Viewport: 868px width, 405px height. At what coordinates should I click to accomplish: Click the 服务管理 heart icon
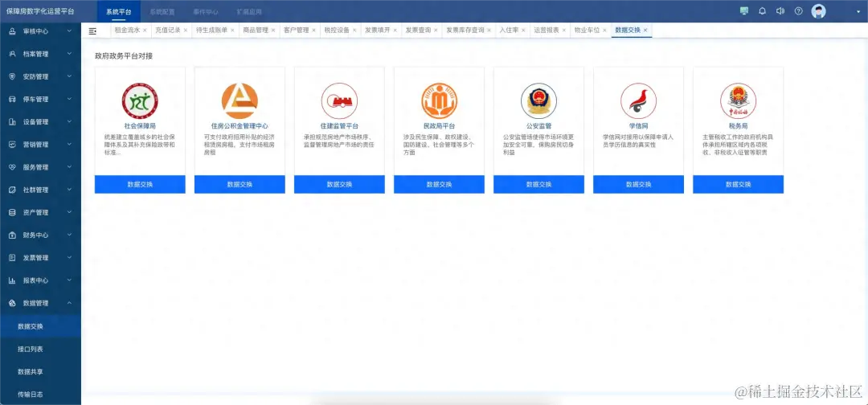coord(11,167)
